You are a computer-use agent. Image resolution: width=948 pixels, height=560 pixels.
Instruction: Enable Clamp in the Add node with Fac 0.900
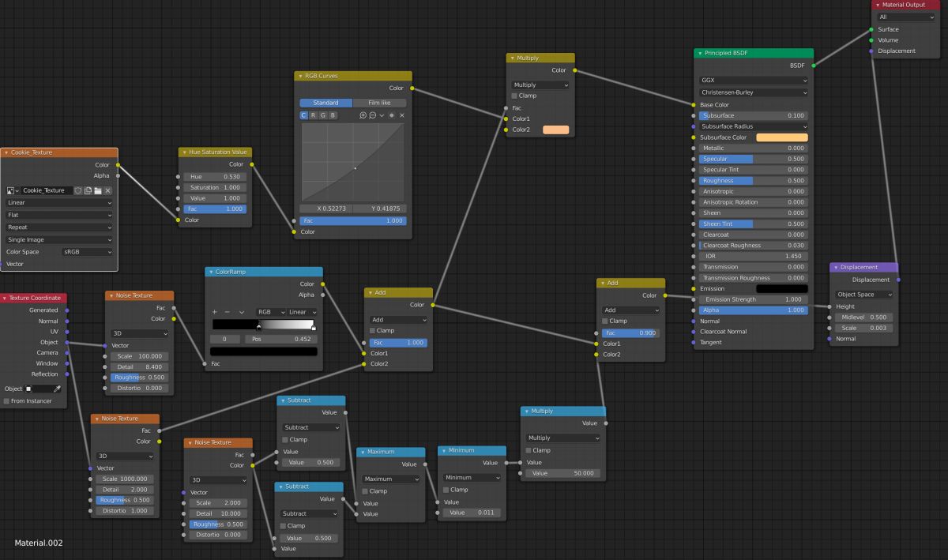tap(606, 321)
